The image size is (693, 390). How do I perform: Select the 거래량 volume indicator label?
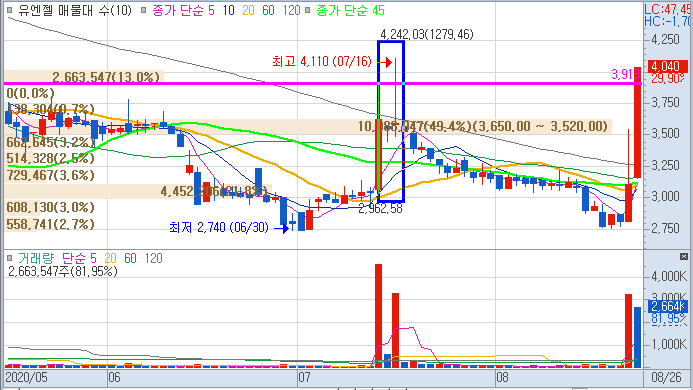point(36,258)
